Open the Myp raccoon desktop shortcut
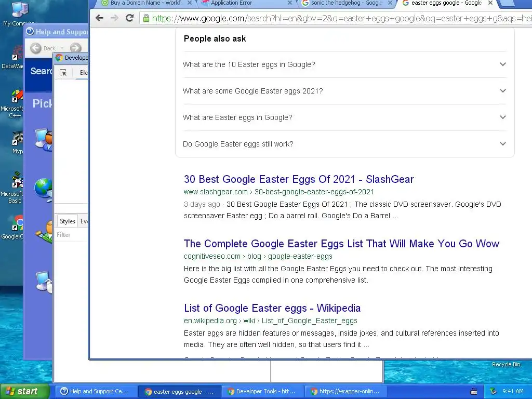 click(17, 143)
